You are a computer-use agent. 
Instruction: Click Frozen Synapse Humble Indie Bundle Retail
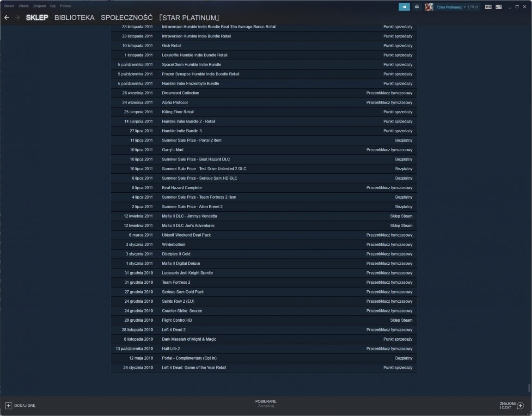201,74
